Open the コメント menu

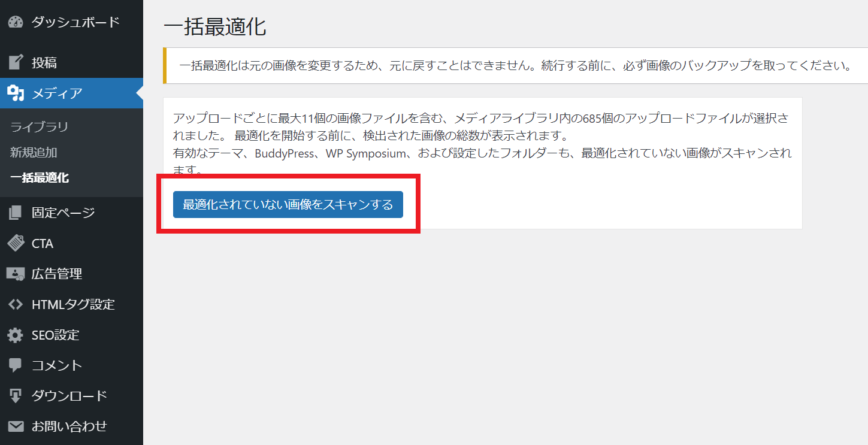(x=72, y=365)
